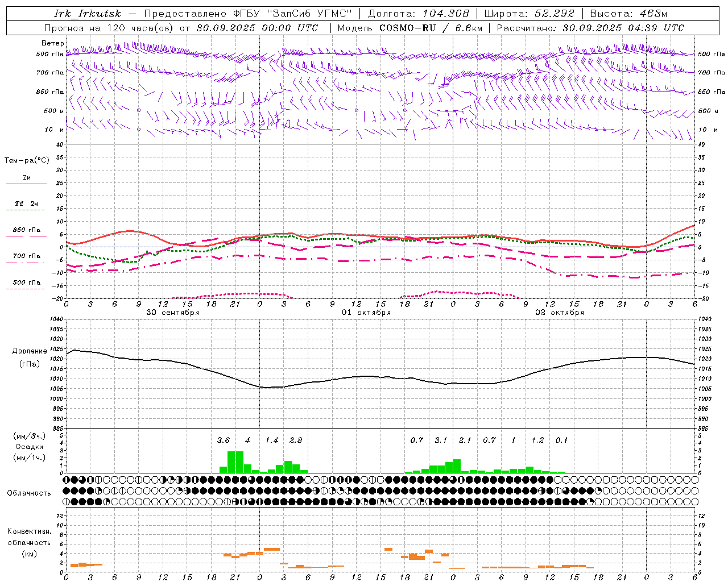This screenshot has height=582, width=728.
Task: Click right-side 10 м wind level label
Action: [708, 130]
